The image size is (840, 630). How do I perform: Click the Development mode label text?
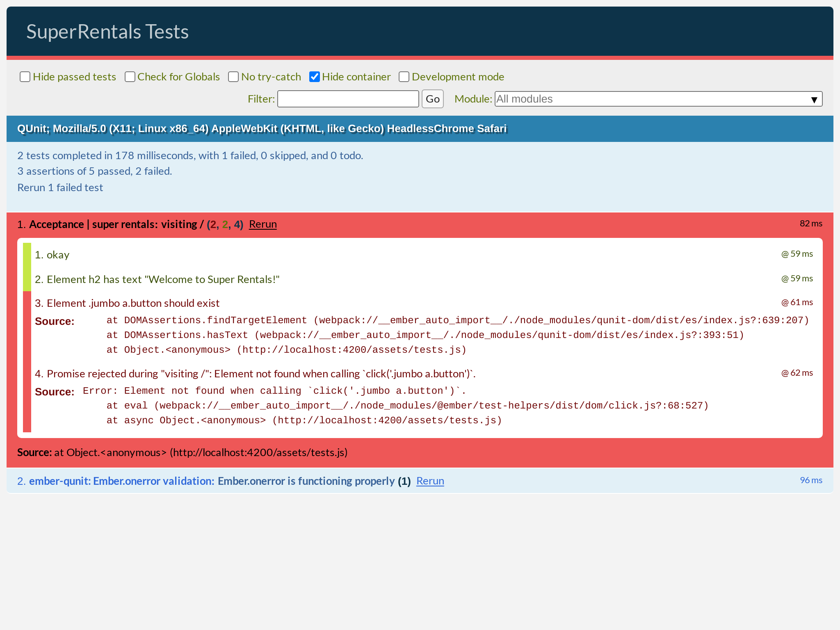tap(458, 77)
